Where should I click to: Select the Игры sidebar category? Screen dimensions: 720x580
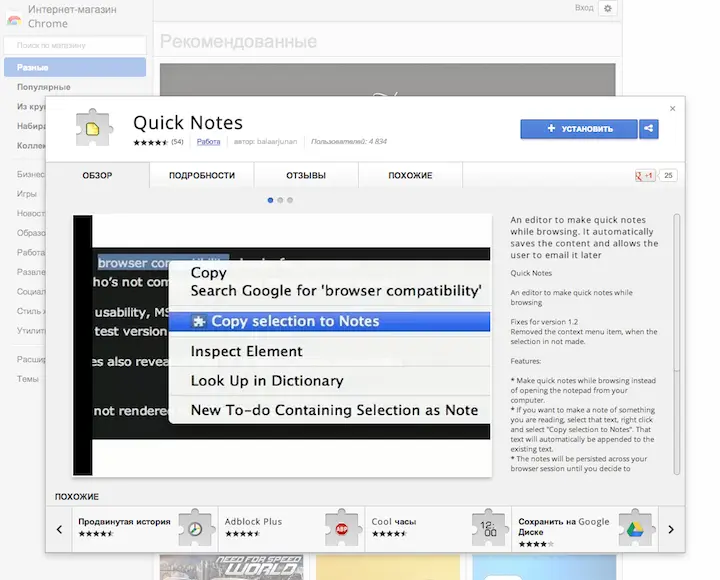pos(27,194)
